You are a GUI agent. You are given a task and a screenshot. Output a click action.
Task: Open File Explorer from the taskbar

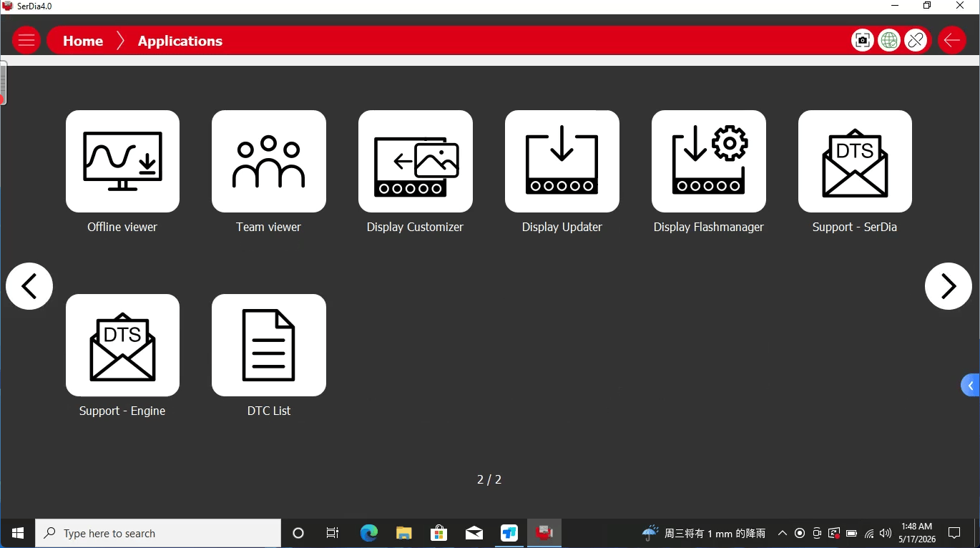tap(404, 533)
